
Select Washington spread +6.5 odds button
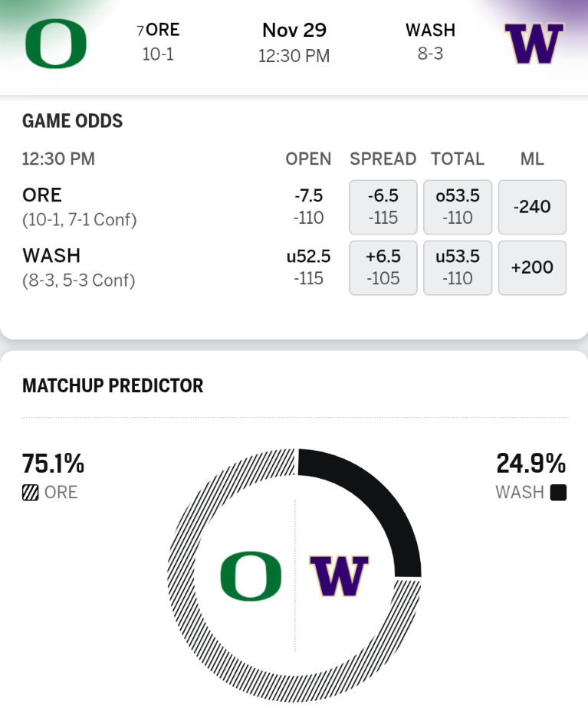pyautogui.click(x=383, y=267)
